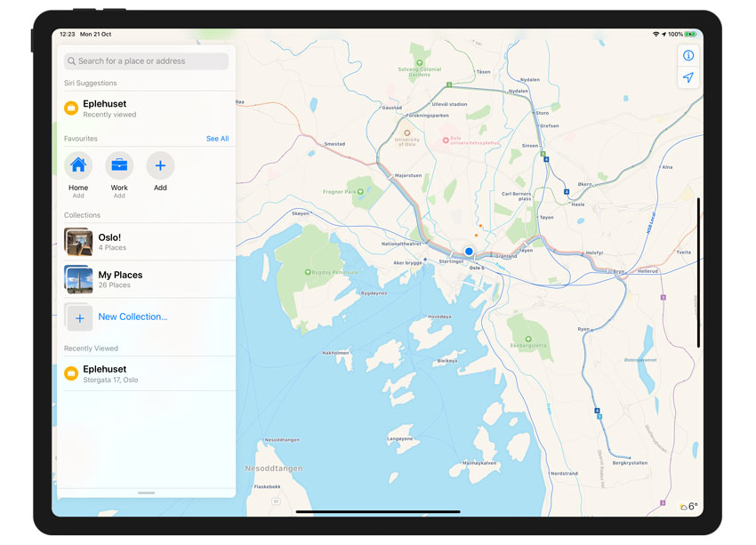
Task: Select the Solvang Colonial Gardens marker
Action: click(x=420, y=62)
